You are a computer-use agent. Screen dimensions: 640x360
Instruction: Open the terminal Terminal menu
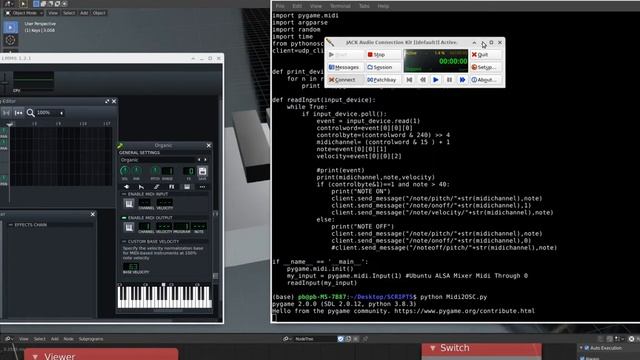(340, 6)
